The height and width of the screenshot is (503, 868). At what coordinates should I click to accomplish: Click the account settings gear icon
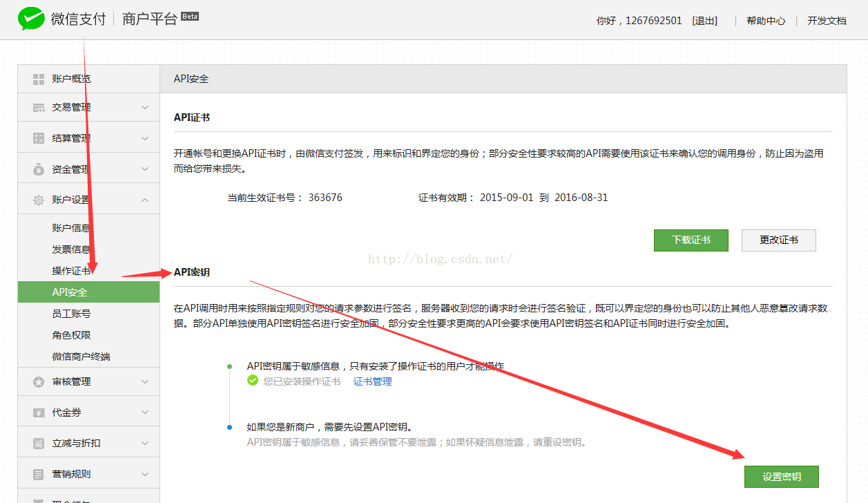(x=39, y=200)
